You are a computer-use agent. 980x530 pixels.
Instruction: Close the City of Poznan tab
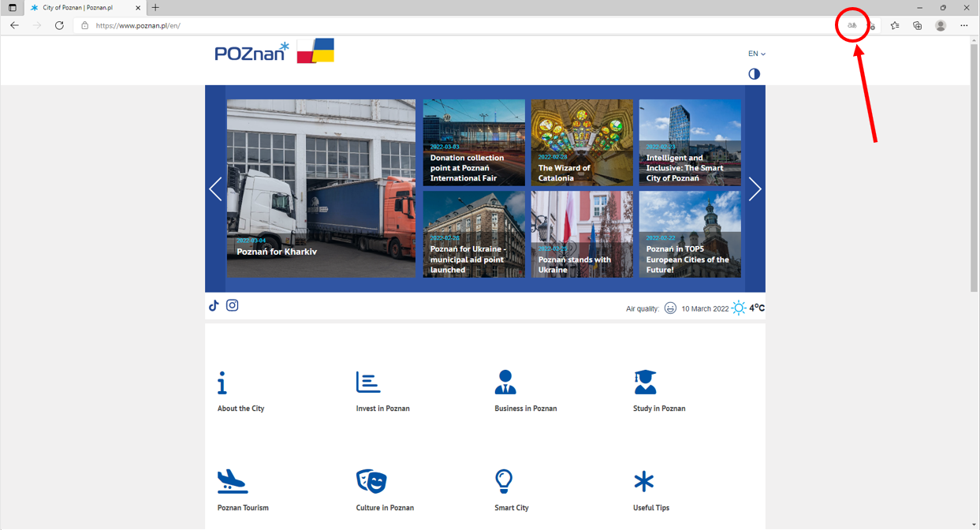(x=138, y=8)
